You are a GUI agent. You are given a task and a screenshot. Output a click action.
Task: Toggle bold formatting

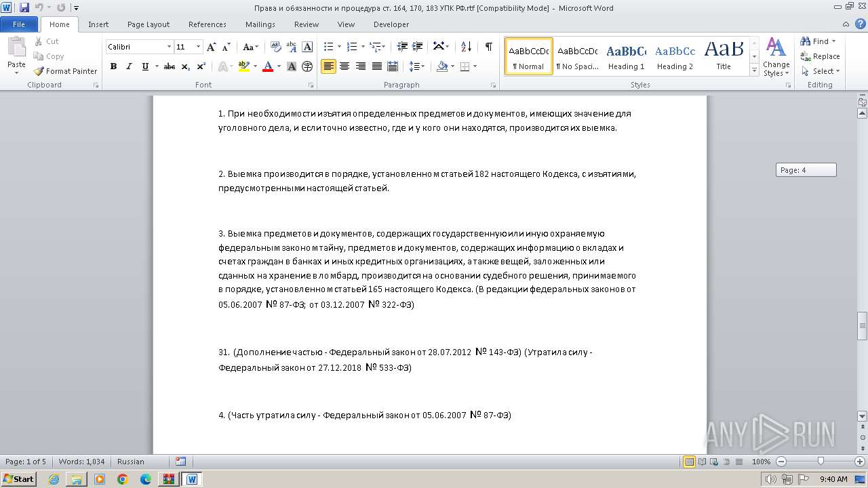(113, 66)
